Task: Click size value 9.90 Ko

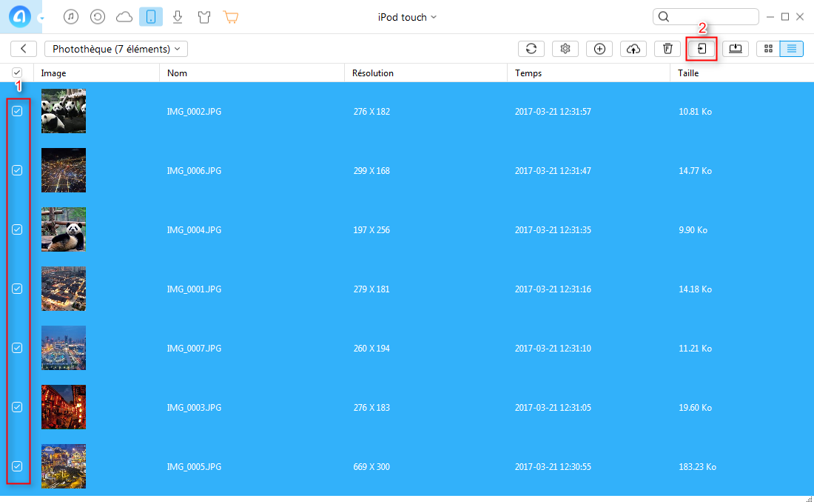Action: 693,230
